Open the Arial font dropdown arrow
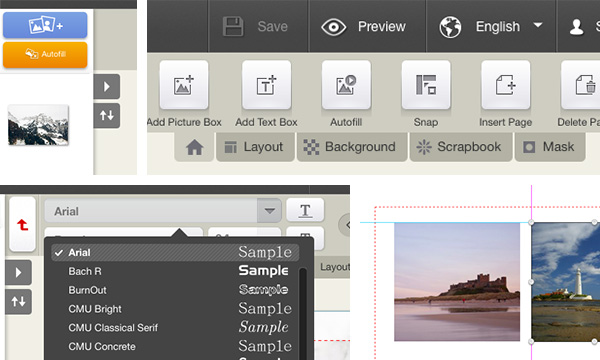The height and width of the screenshot is (360, 600). tap(269, 210)
